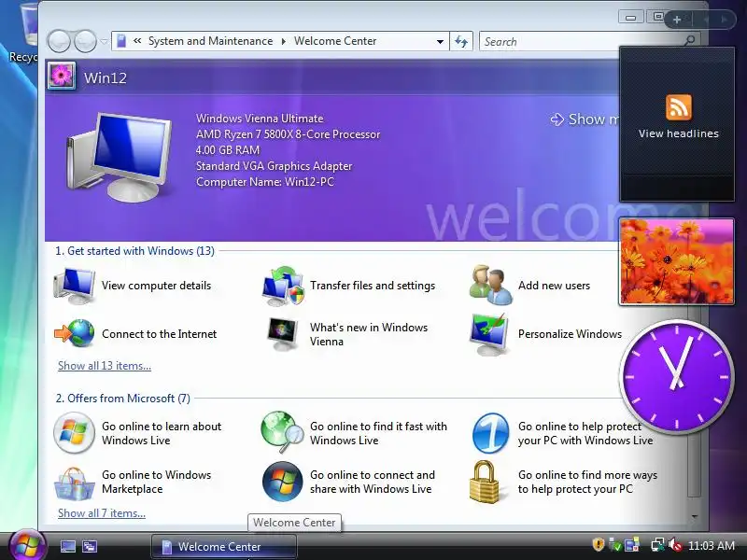Click the Personalize Windows icon

[x=489, y=334]
